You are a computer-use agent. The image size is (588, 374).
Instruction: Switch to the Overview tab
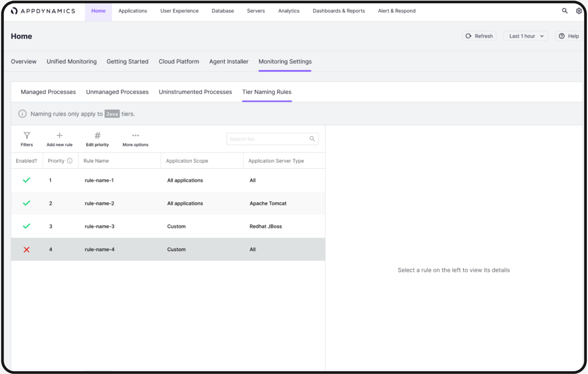24,61
